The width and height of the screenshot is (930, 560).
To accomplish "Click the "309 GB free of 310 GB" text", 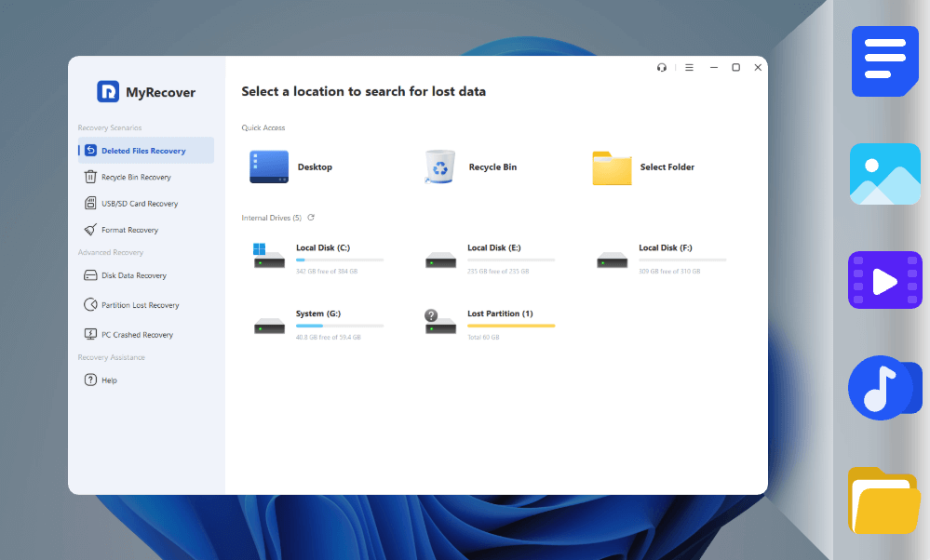I will [x=669, y=272].
